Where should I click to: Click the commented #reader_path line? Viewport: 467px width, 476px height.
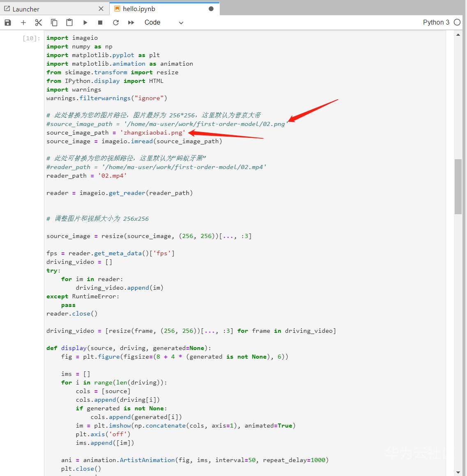(156, 167)
